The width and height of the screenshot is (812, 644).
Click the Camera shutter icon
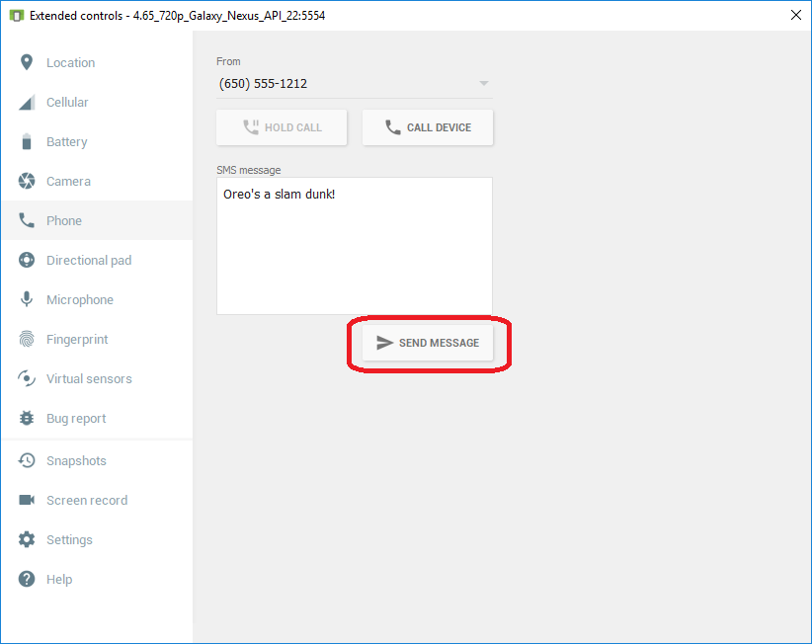tap(27, 182)
